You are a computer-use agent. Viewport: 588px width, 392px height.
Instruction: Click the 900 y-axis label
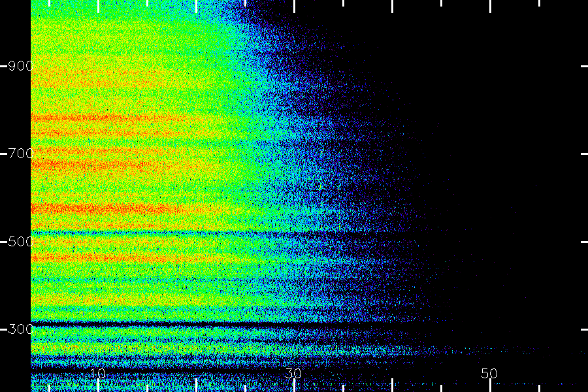(x=21, y=66)
